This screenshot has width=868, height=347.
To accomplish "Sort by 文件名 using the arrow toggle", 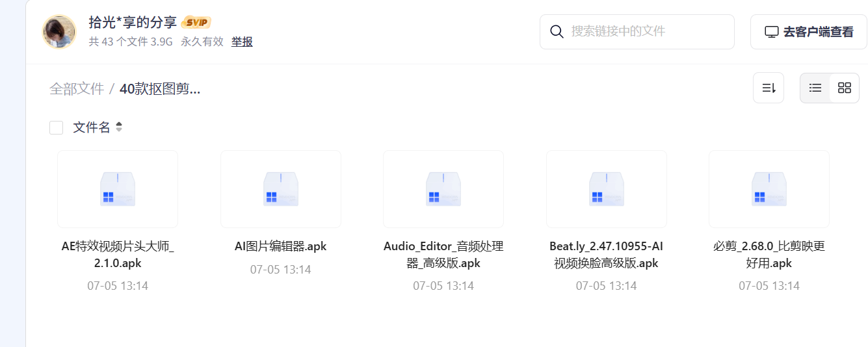I will click(119, 127).
